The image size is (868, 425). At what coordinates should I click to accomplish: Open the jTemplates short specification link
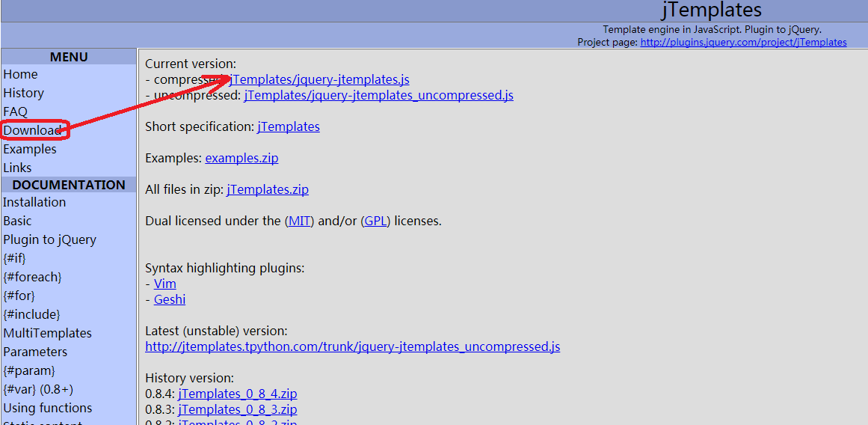289,127
